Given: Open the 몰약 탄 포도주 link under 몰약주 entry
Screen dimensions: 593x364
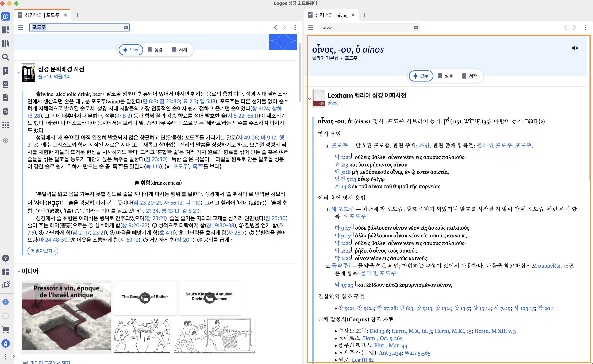Looking at the screenshot, I should [x=379, y=273].
